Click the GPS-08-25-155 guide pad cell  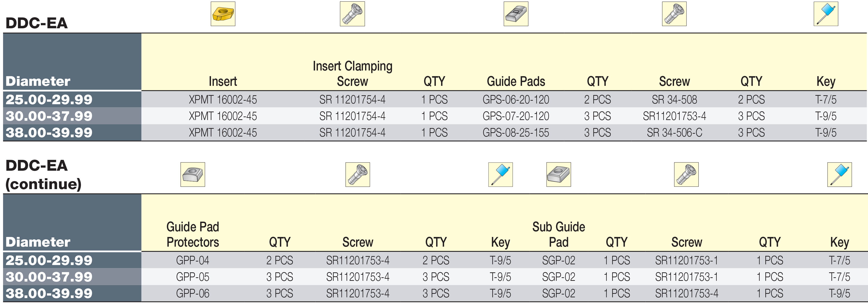pos(516,133)
